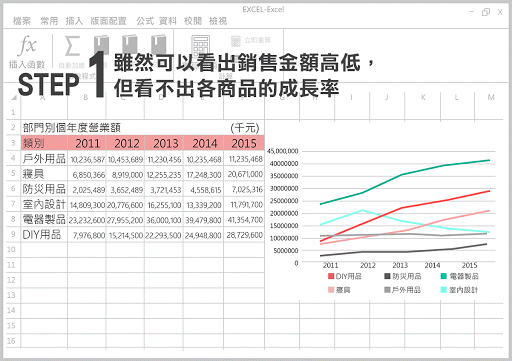The image size is (512, 361).
Task: Click the Σ AutoSum icon
Action: point(72,46)
